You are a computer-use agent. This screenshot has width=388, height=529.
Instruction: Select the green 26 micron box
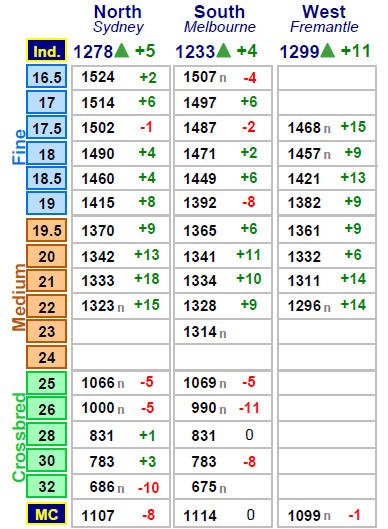coord(47,409)
